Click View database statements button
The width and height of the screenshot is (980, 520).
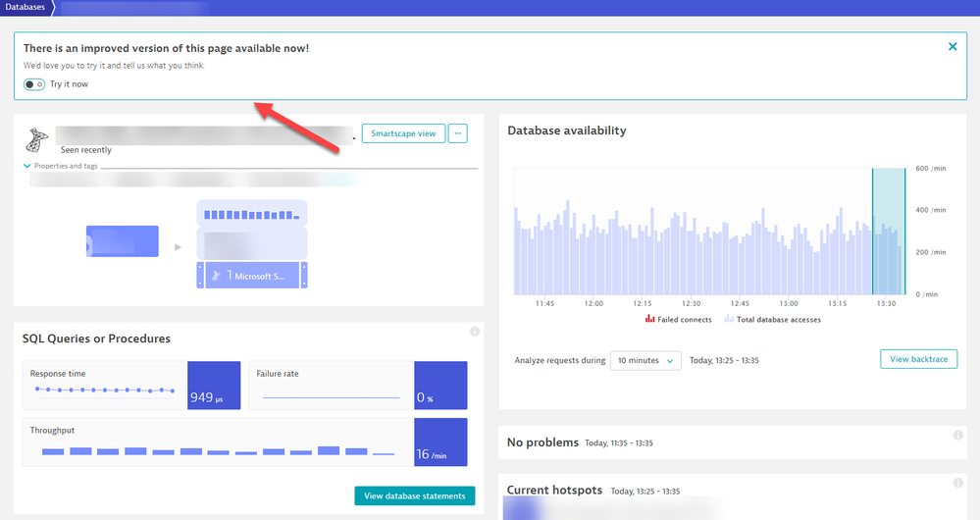click(x=414, y=496)
